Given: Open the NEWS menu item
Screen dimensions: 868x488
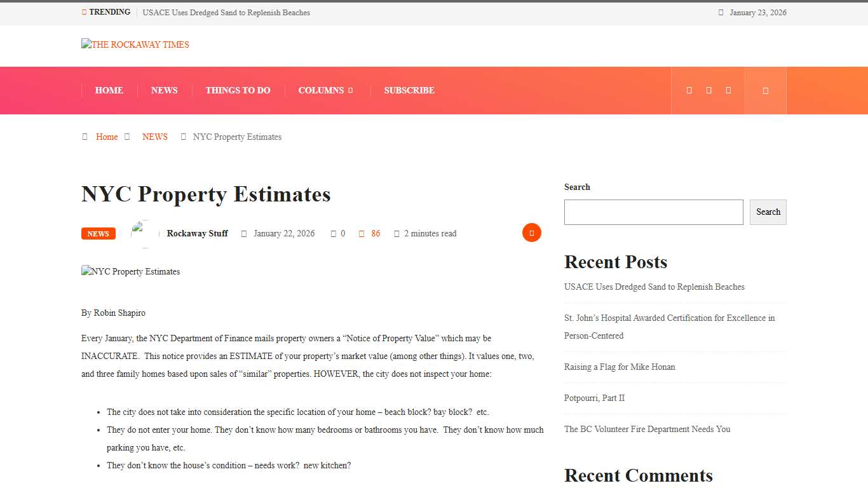Looking at the screenshot, I should click(164, 90).
